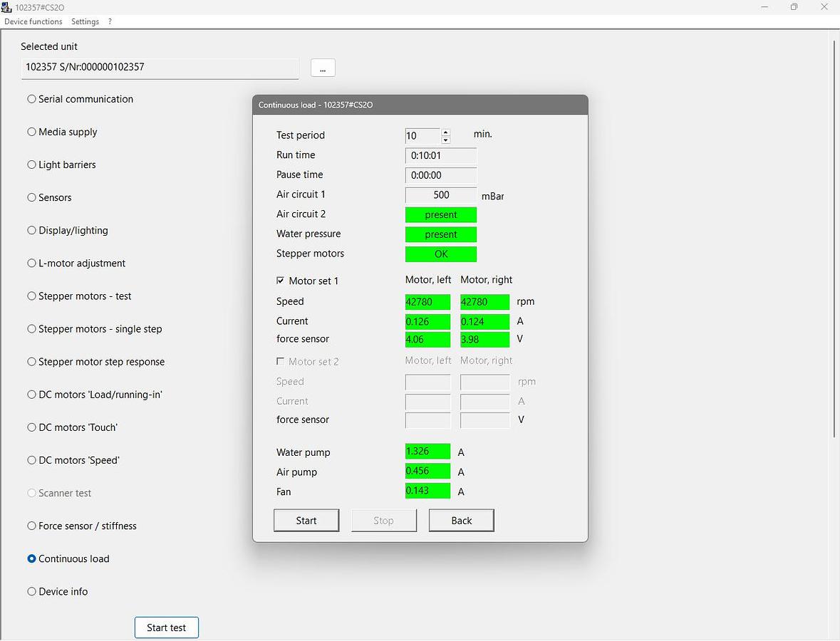This screenshot has width=840, height=641.
Task: Select the Device info radio option
Action: [31, 591]
